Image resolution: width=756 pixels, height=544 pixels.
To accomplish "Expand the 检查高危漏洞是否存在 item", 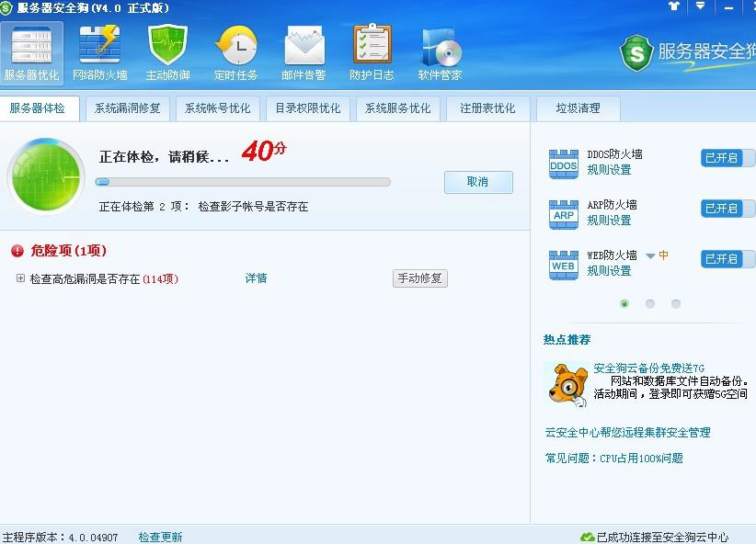I will click(x=20, y=278).
